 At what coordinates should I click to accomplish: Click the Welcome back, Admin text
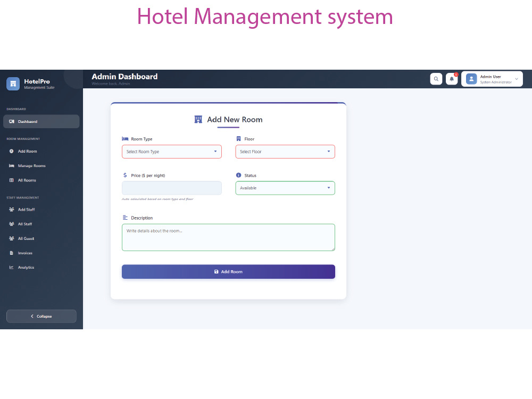click(x=111, y=84)
